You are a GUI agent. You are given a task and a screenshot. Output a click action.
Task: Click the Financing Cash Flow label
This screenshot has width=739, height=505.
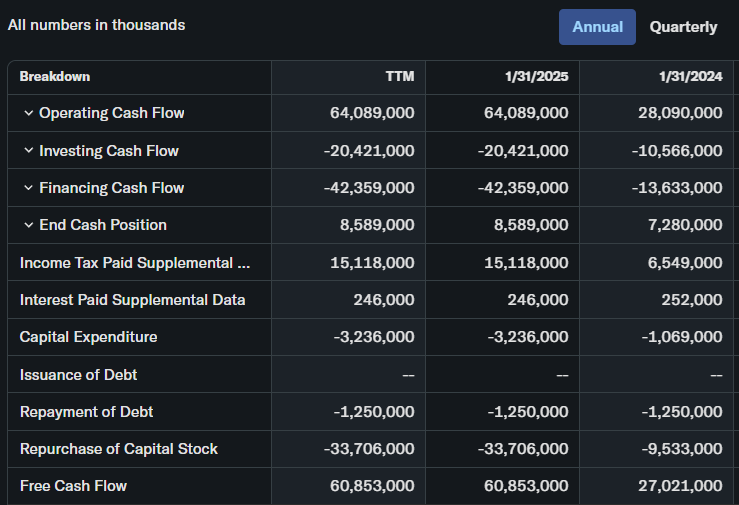112,188
